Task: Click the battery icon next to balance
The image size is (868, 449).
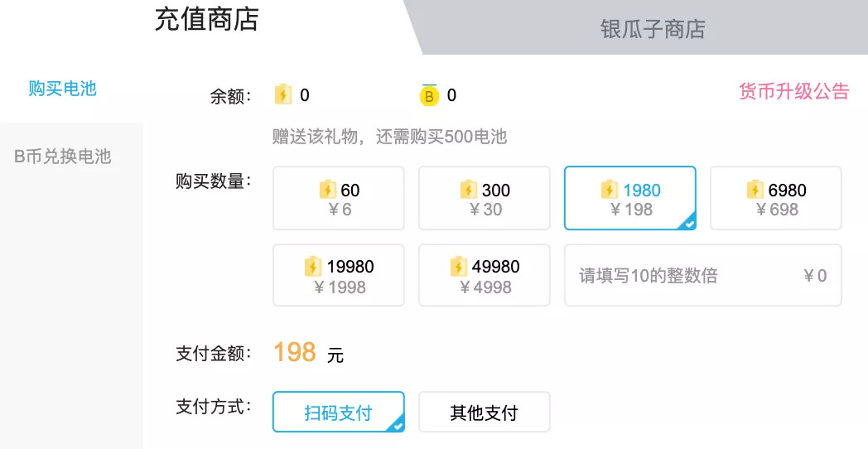Action: [x=283, y=95]
